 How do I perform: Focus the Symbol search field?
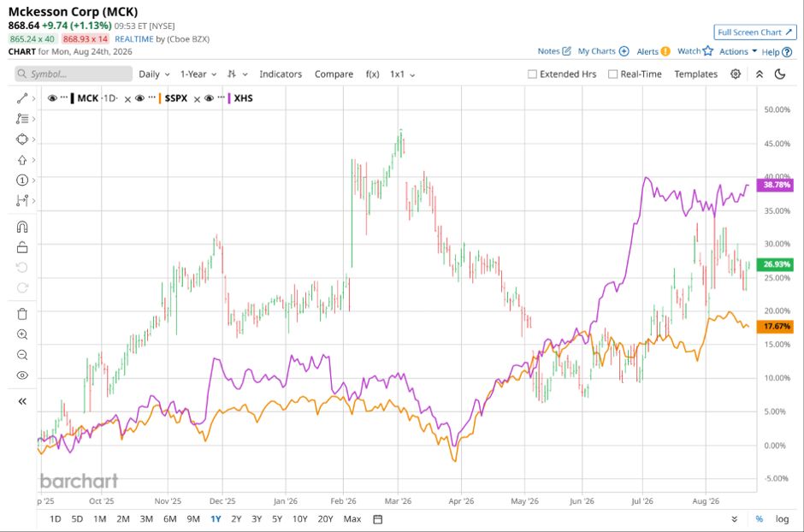point(74,74)
